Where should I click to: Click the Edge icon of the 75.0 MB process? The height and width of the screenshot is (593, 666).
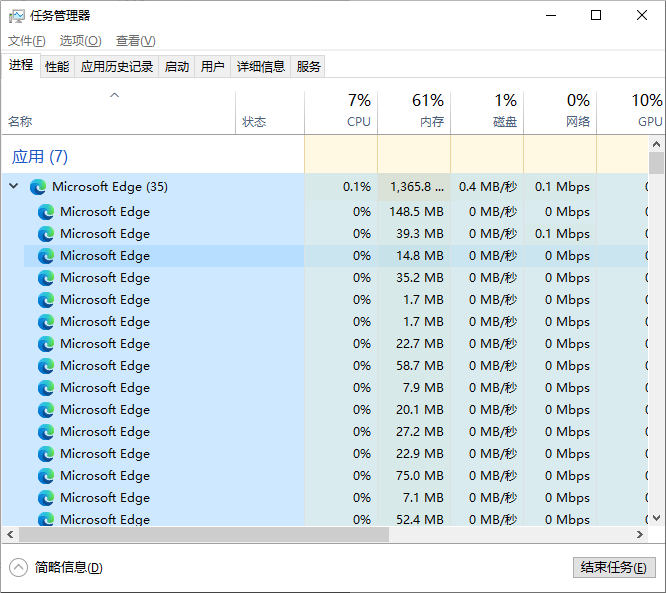coord(46,476)
